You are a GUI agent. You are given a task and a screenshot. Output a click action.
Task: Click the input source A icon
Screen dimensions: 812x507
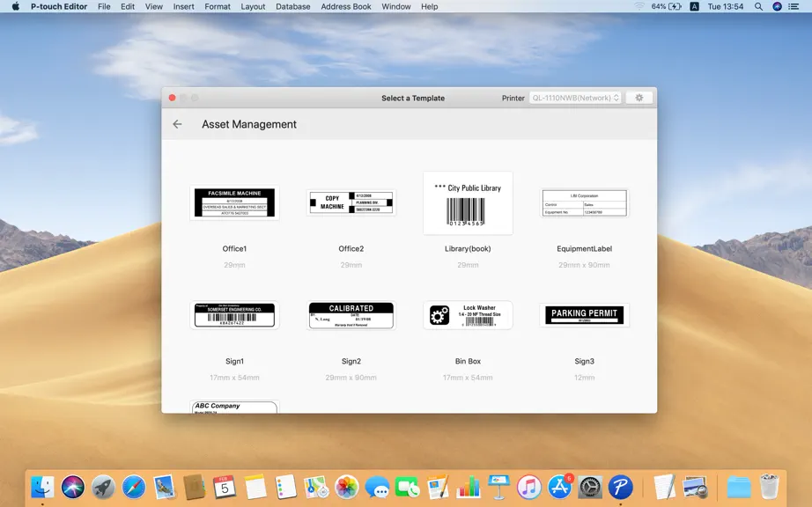click(x=695, y=7)
